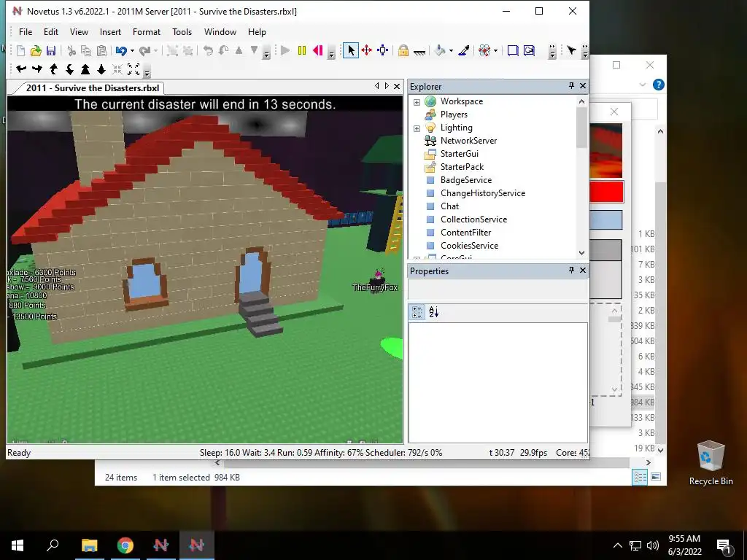
Task: Click the black cursor icon at toolbar end
Action: point(572,50)
